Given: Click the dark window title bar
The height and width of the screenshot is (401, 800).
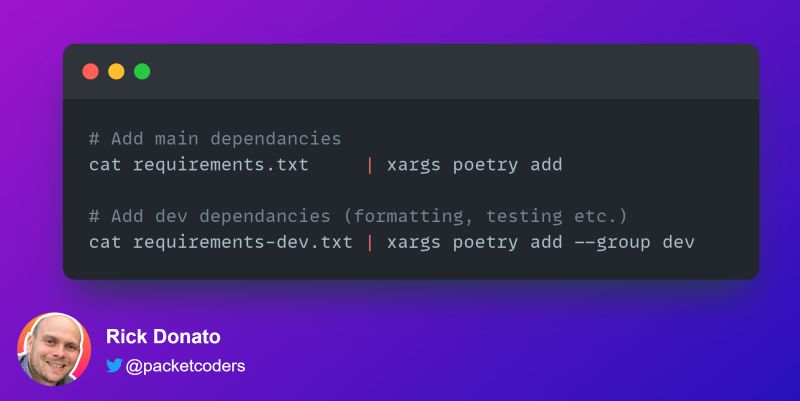Looking at the screenshot, I should tap(411, 71).
